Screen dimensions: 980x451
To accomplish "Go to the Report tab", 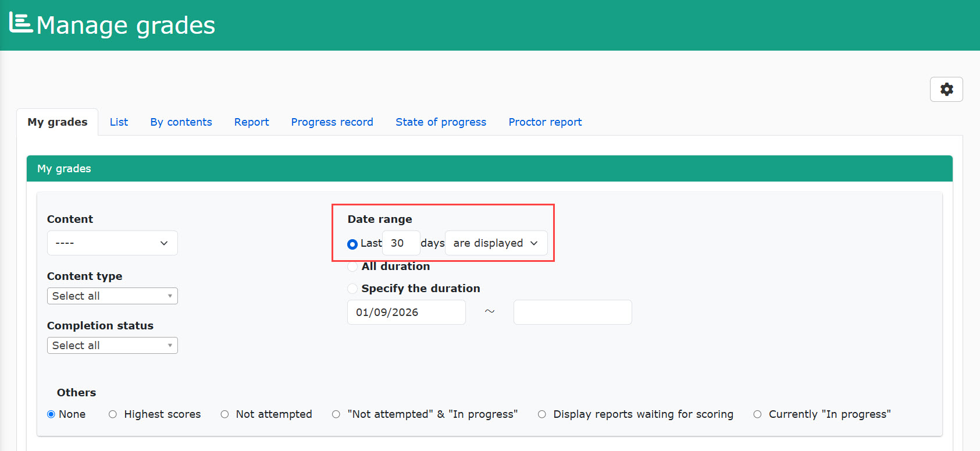I will pos(251,122).
